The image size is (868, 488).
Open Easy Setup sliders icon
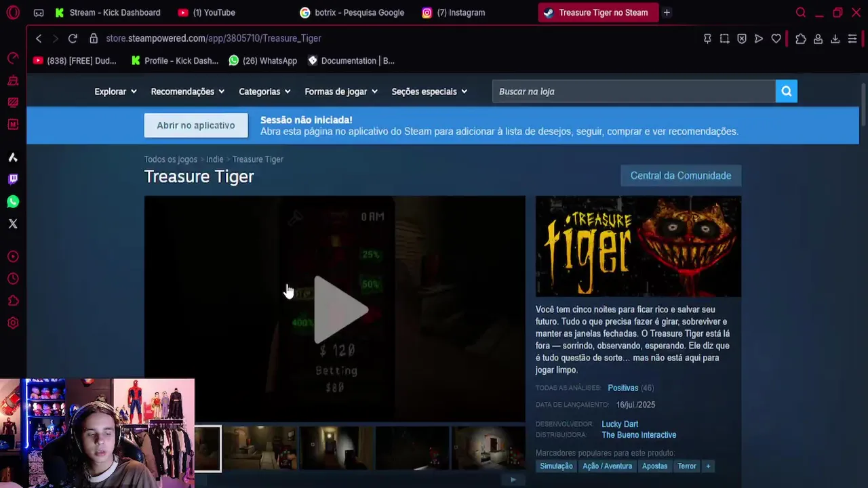(x=852, y=39)
